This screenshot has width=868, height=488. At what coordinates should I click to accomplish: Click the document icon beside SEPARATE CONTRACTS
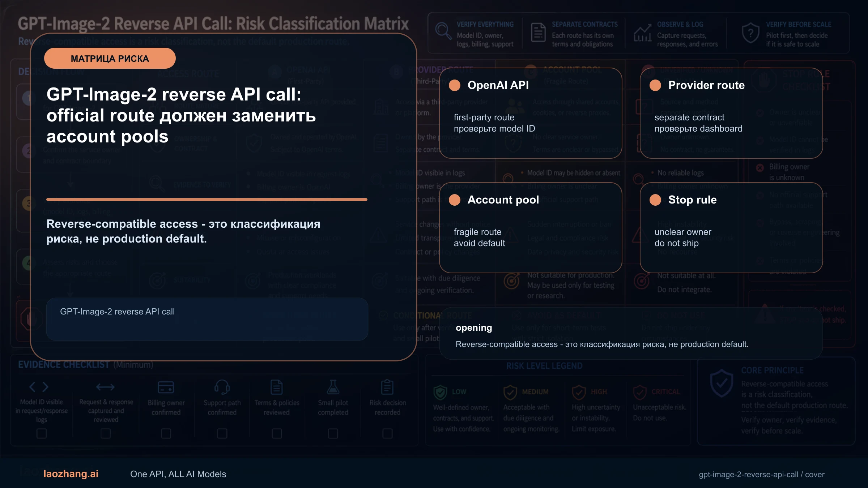(538, 32)
